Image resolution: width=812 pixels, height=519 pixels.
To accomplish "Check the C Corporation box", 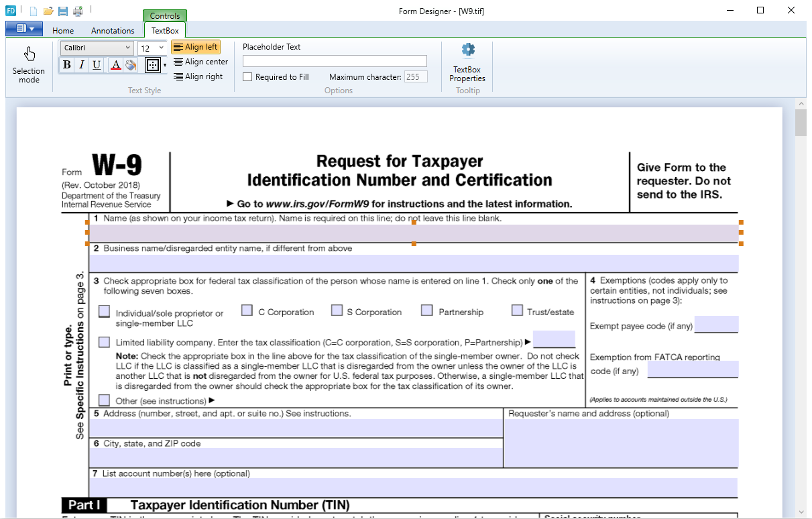I will pyautogui.click(x=247, y=310).
